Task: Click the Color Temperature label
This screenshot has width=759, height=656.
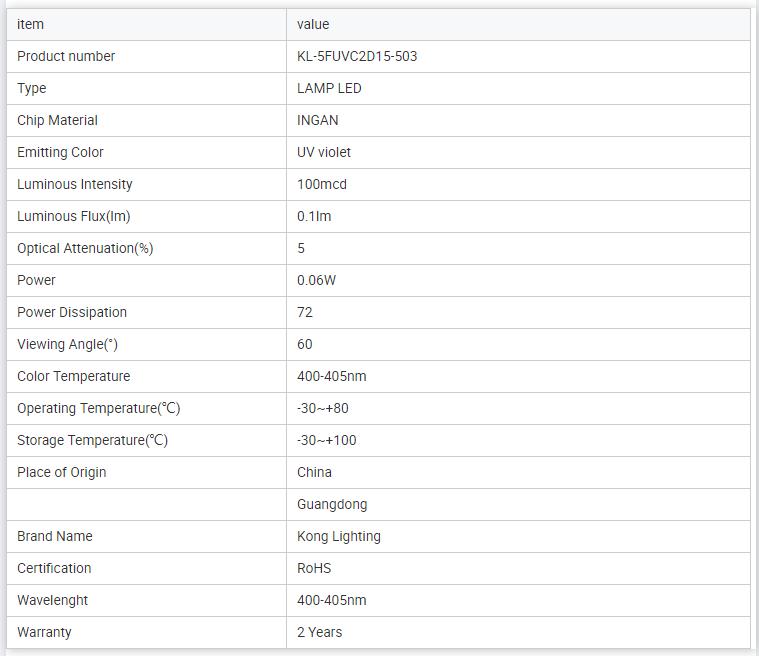Action: [x=73, y=376]
